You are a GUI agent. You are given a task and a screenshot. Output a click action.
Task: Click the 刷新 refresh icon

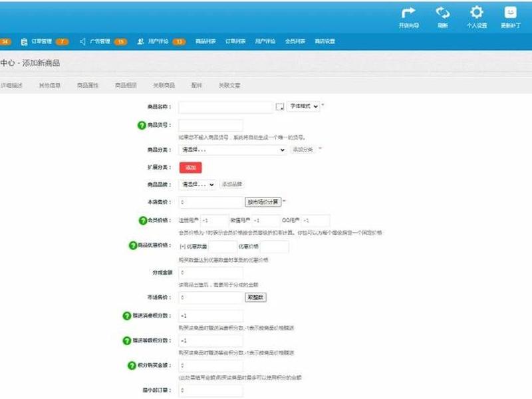pos(443,13)
